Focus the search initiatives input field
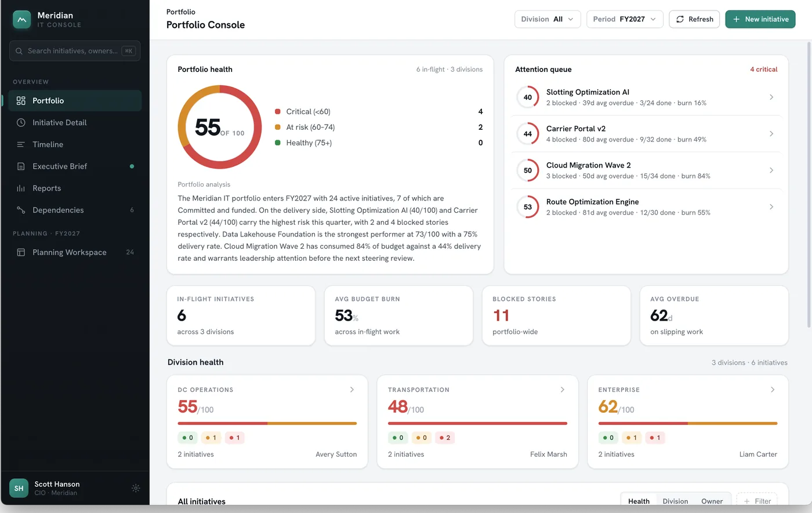Viewport: 812px width, 513px height. click(x=75, y=51)
